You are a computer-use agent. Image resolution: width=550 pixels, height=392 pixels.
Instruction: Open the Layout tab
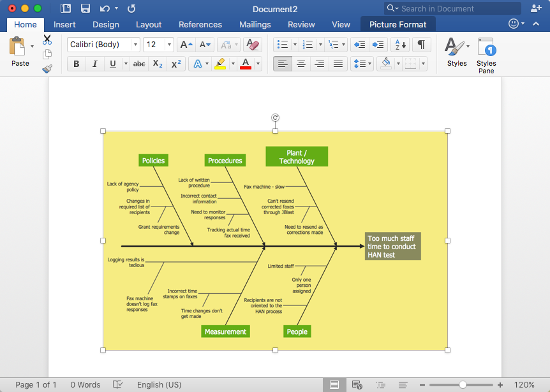point(149,24)
